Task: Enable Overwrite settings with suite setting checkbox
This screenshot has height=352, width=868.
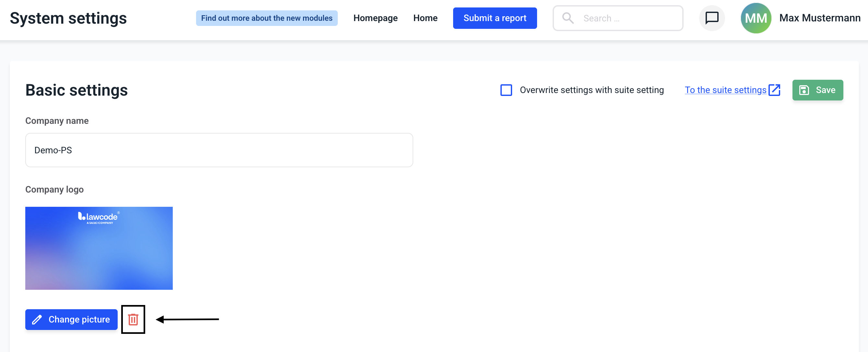Action: 506,90
